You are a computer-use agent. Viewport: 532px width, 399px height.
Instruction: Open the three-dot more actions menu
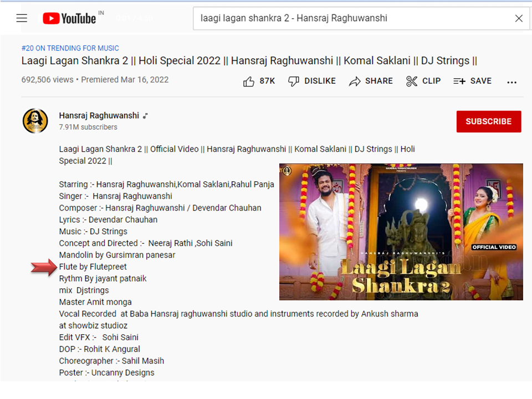point(511,81)
